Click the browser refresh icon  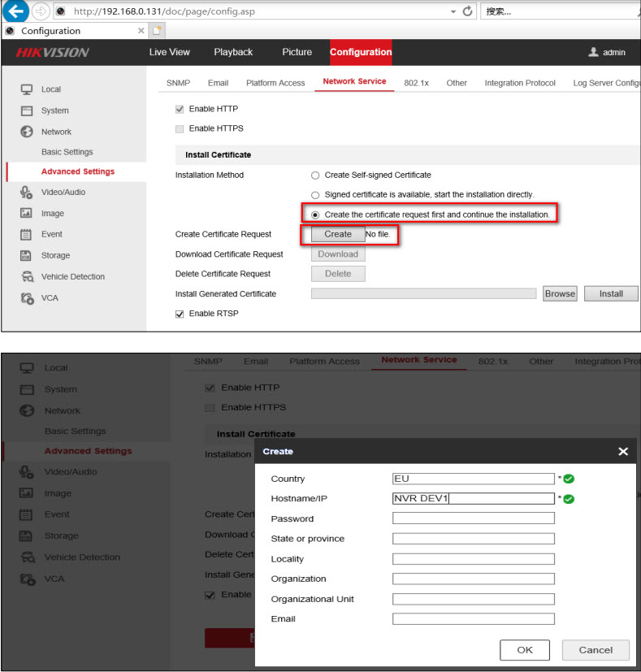click(467, 11)
